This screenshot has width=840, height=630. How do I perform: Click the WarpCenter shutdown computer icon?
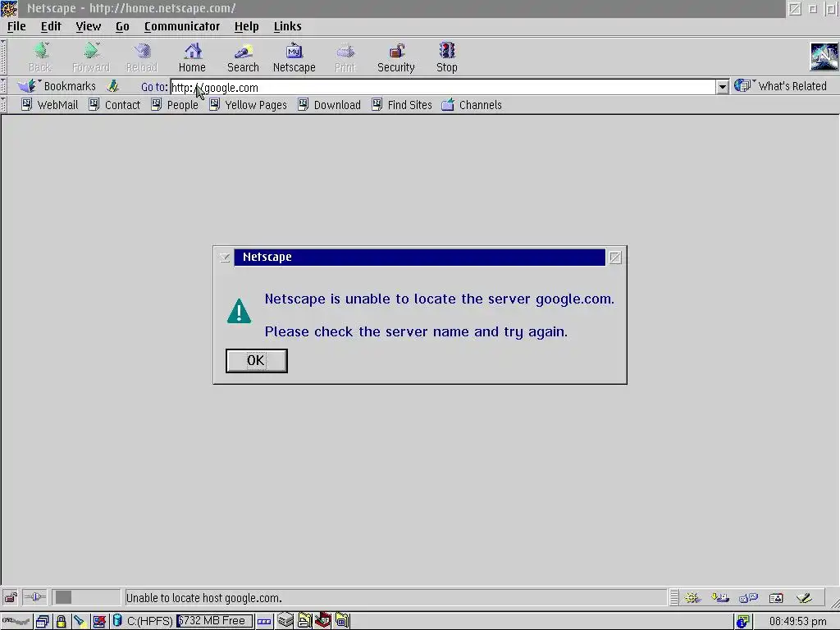99,622
